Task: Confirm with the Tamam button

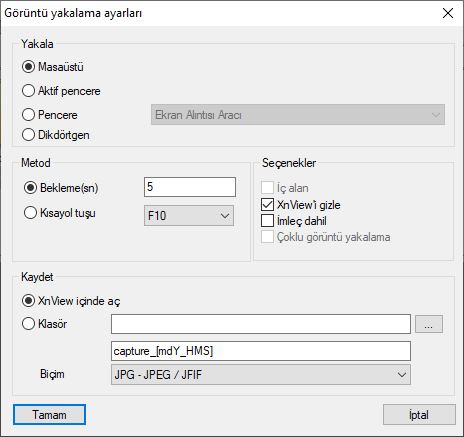Action: point(49,415)
